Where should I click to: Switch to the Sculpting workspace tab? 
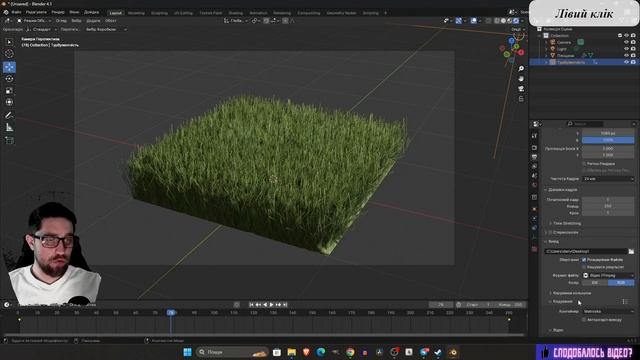tap(159, 13)
